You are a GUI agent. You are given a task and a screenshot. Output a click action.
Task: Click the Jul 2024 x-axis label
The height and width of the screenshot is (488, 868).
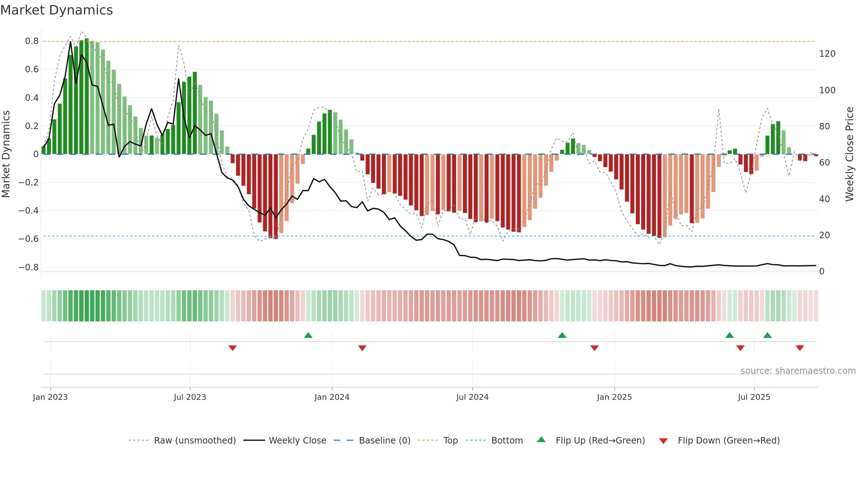tap(472, 397)
